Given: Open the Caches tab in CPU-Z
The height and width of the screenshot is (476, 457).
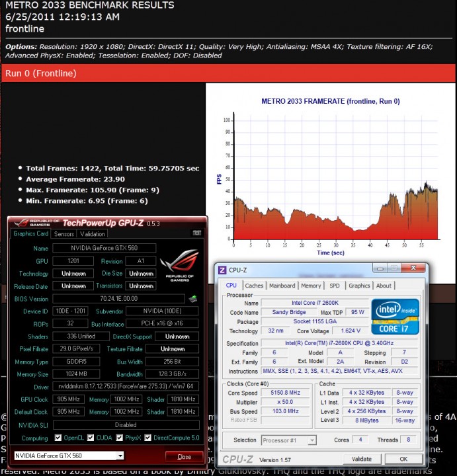Looking at the screenshot, I should click(254, 286).
